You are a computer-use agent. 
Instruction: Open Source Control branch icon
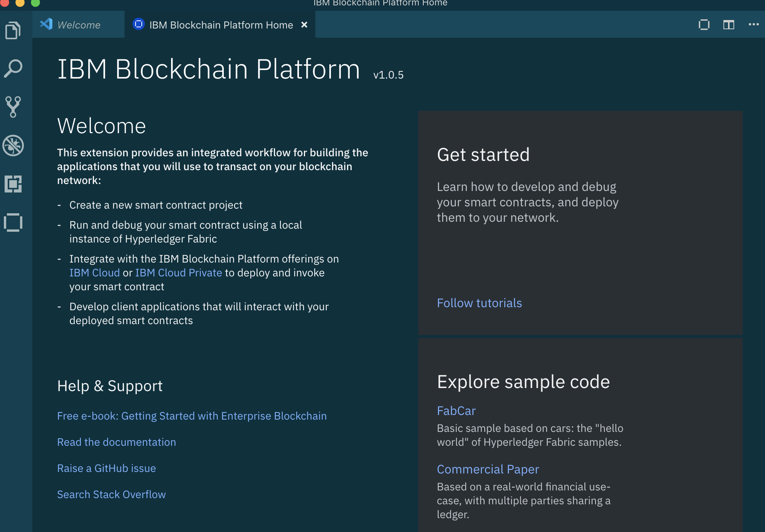pos(13,107)
